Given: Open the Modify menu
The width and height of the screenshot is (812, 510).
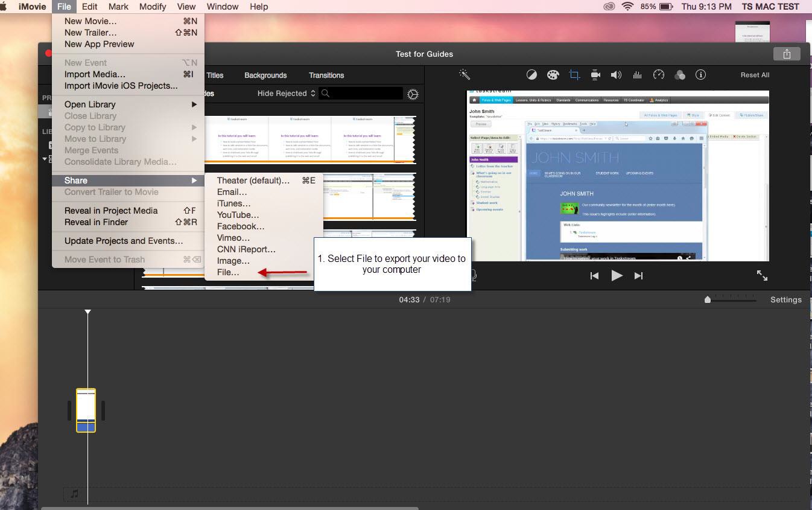Looking at the screenshot, I should (153, 7).
